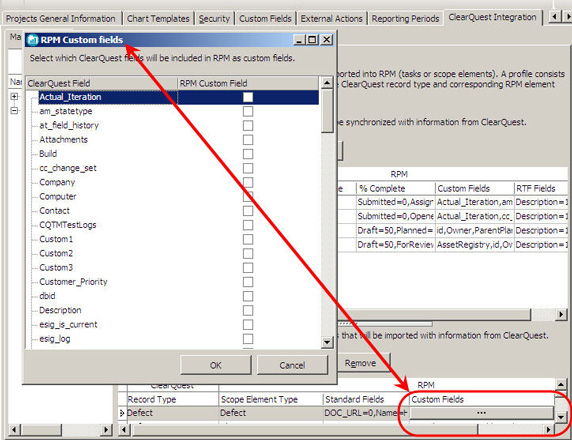Click the Scope Element Type column header

pyautogui.click(x=271, y=400)
